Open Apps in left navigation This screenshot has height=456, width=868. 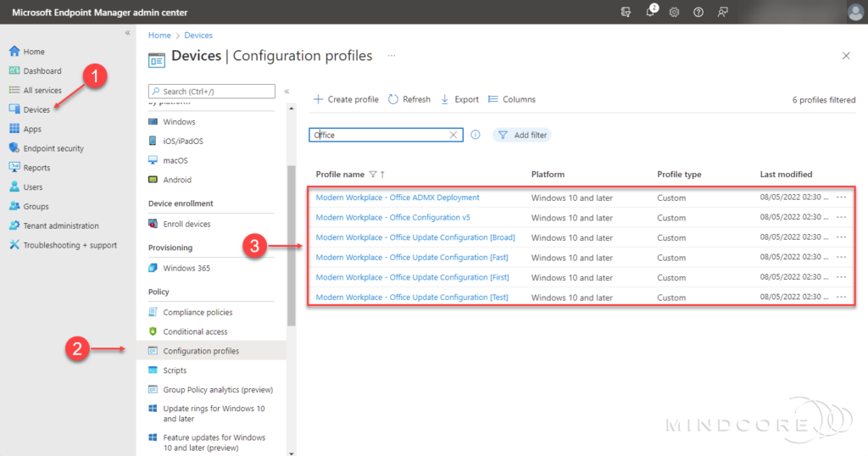(x=25, y=129)
